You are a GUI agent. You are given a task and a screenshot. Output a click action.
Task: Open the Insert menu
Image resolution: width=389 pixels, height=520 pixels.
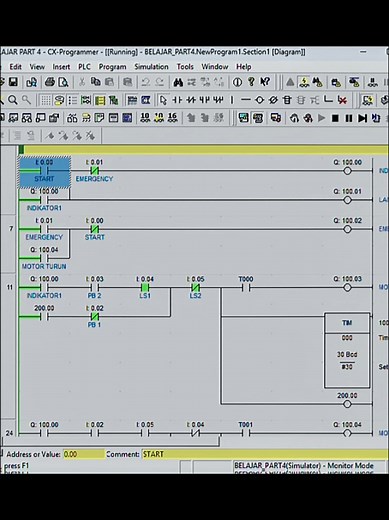[61, 67]
